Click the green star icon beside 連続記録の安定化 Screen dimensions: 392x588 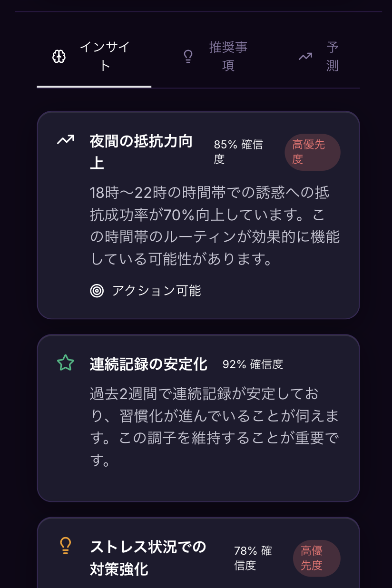click(66, 363)
